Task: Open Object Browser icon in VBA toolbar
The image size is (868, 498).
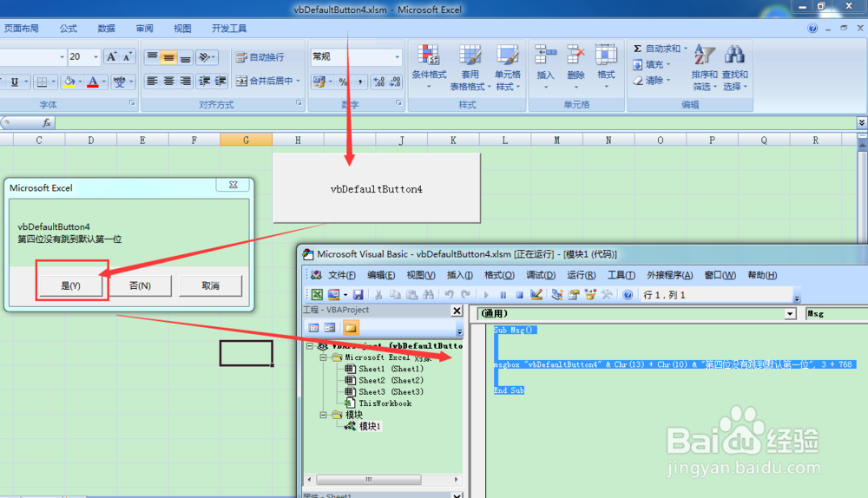Action: coord(590,294)
